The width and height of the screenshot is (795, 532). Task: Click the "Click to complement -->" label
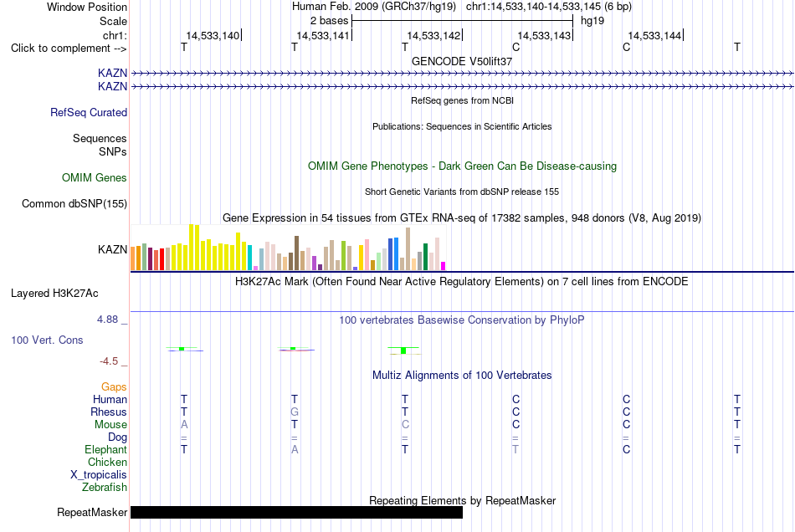coord(69,49)
